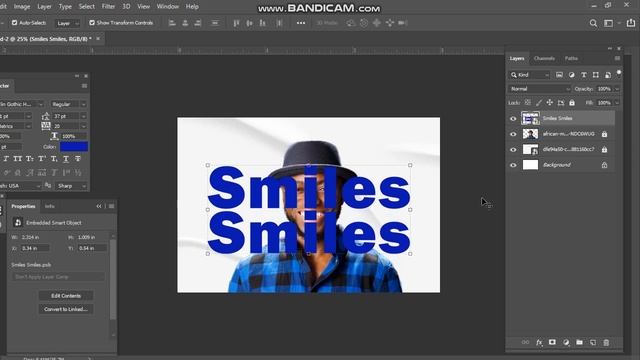The width and height of the screenshot is (640, 360).
Task: Click the delete layer trash icon
Action: point(606,342)
